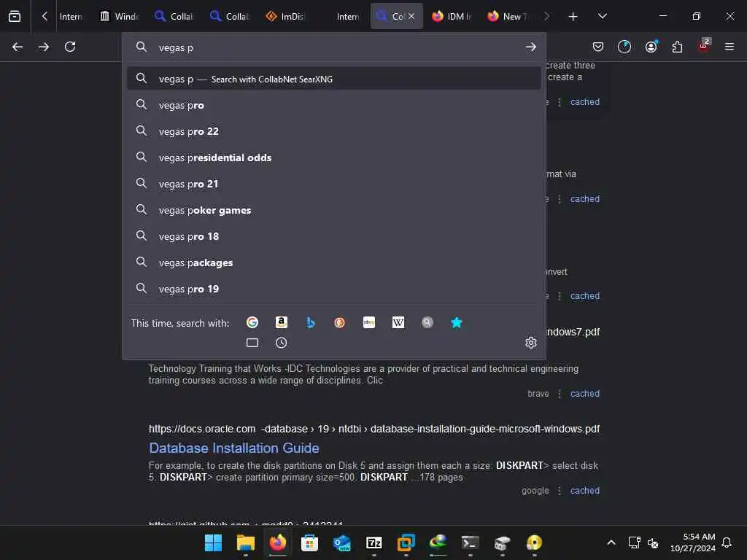Go back one page

coord(18,47)
